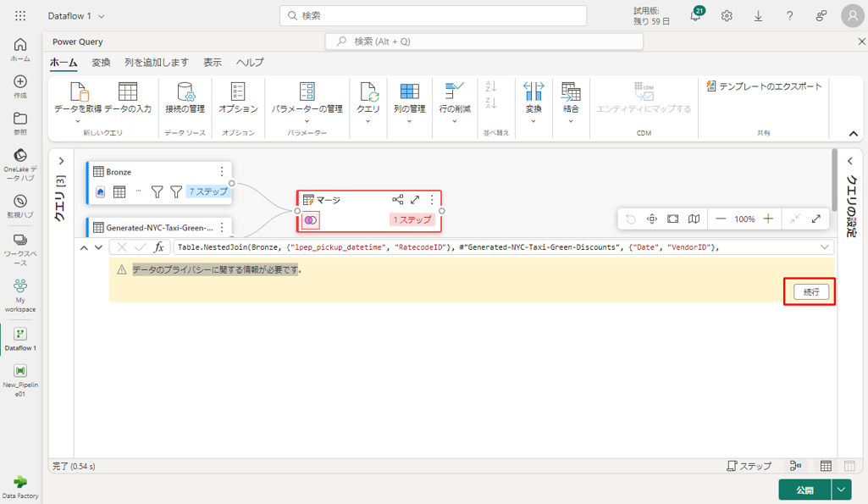Switch to table data view in status bar
868x504 pixels.
pyautogui.click(x=826, y=466)
